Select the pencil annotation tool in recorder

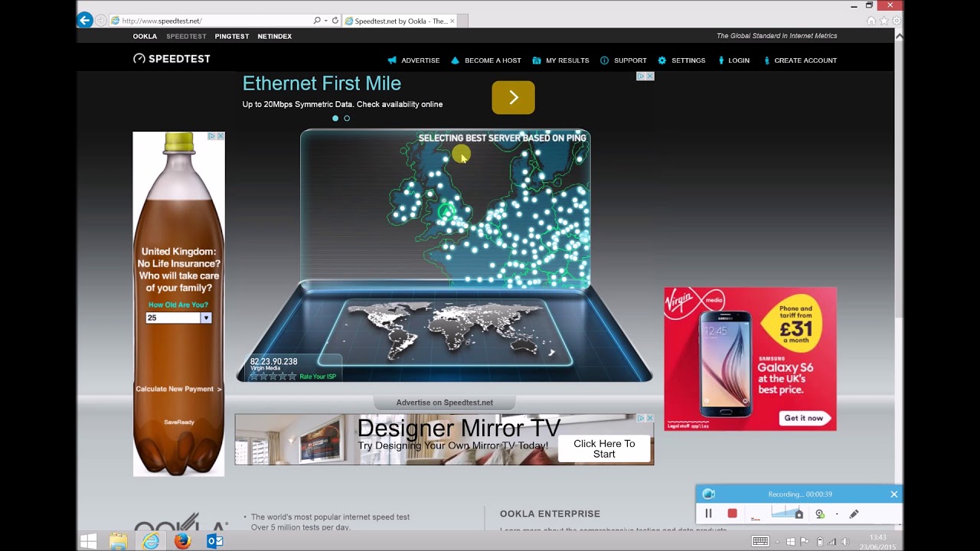click(854, 514)
